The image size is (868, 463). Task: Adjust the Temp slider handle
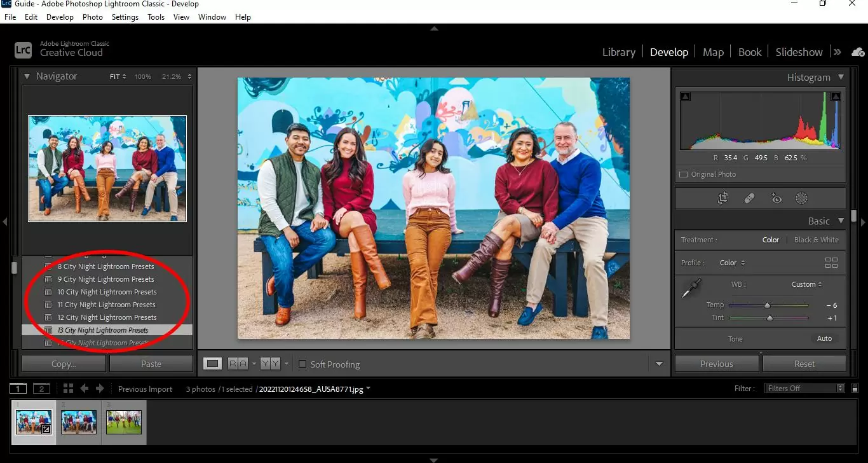click(x=767, y=305)
